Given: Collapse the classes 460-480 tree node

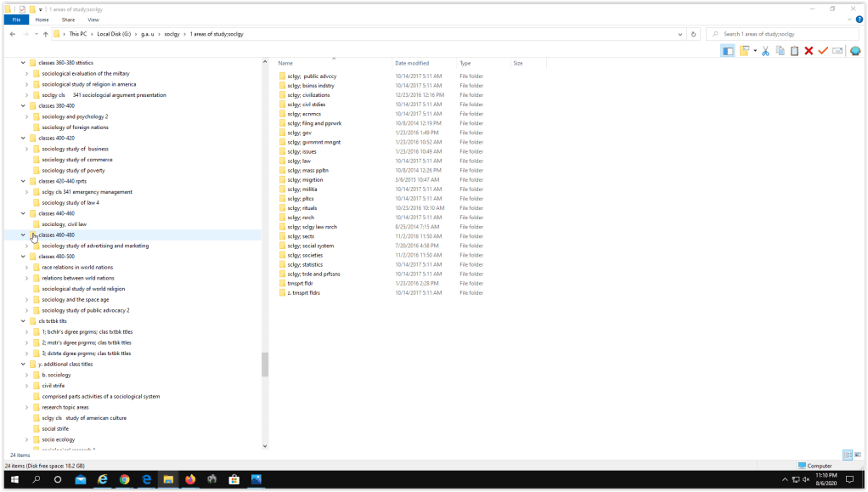Looking at the screenshot, I should tap(23, 235).
